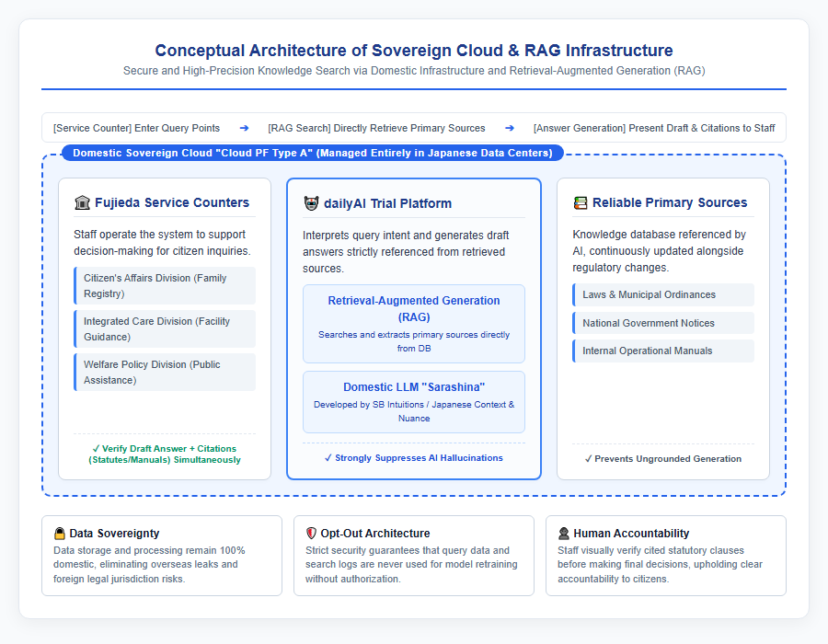Screen dimensions: 828x644
Task: Select Integrated Care Division (Facility Guidance)
Action: pyautogui.click(x=165, y=328)
